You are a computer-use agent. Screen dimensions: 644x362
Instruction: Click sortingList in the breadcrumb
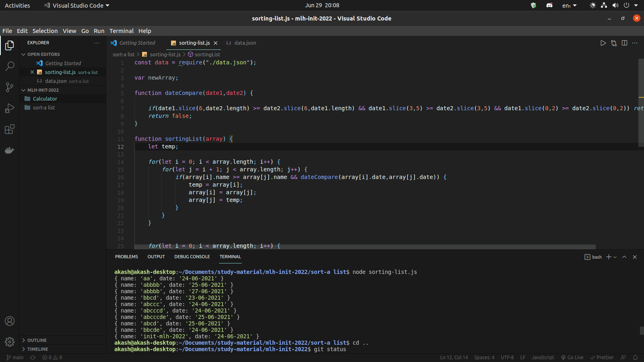pyautogui.click(x=204, y=54)
